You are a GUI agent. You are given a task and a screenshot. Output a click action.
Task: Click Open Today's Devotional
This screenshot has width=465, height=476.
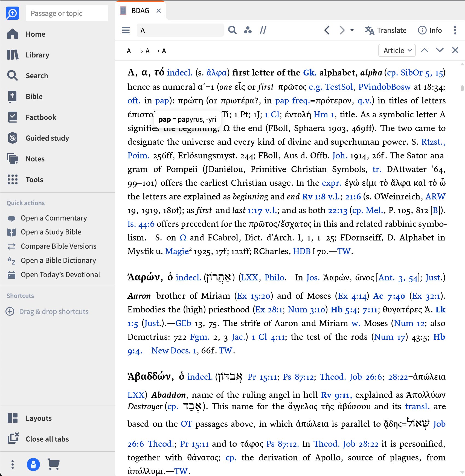[x=54, y=275]
